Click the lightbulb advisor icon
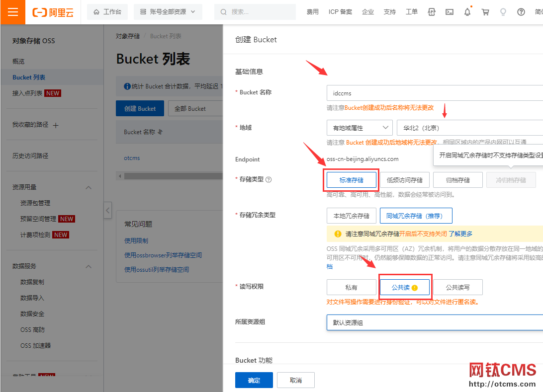543x392 pixels. [x=503, y=11]
